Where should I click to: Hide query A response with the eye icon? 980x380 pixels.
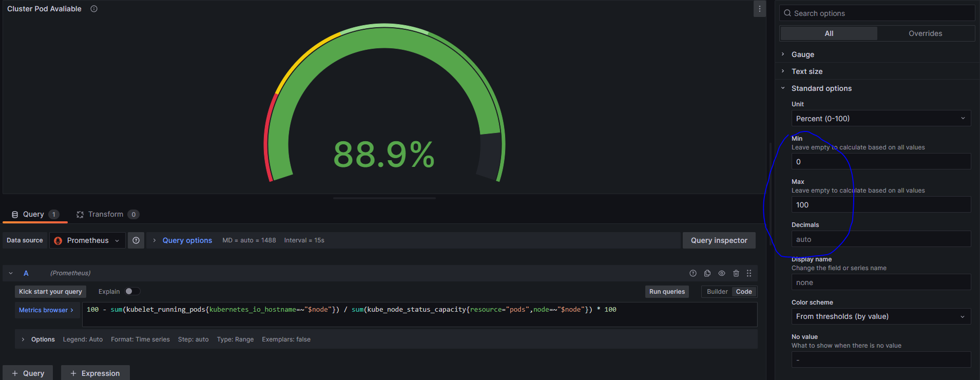(x=722, y=273)
